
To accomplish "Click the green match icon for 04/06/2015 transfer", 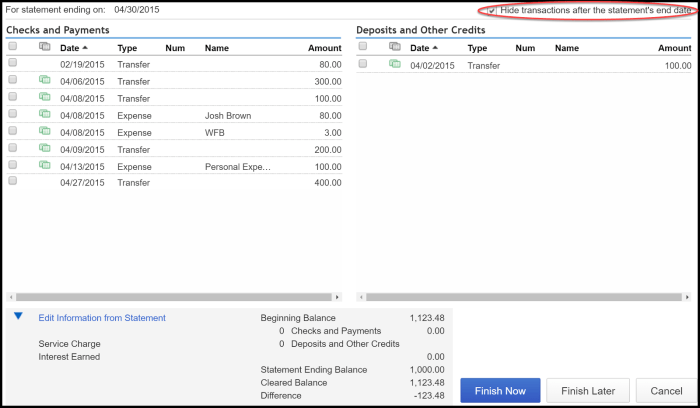I will click(44, 80).
